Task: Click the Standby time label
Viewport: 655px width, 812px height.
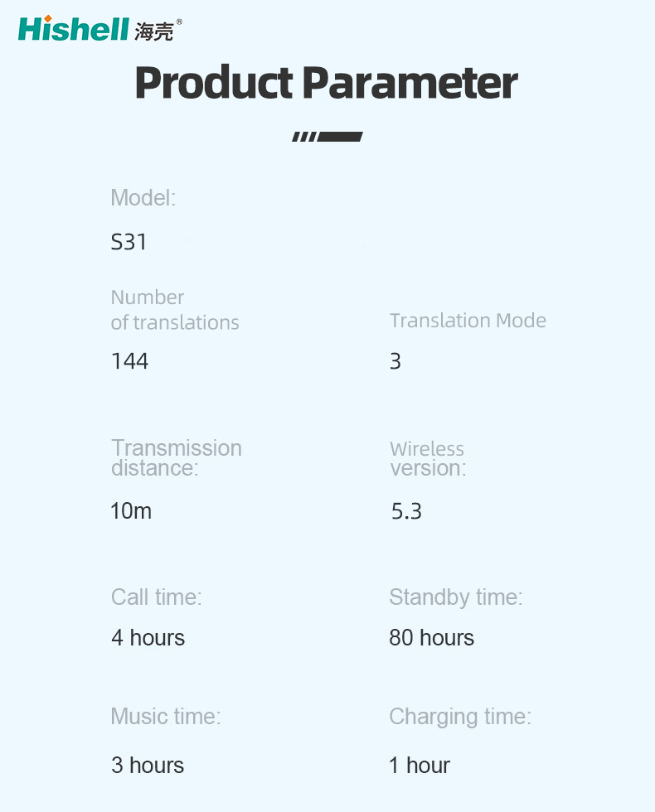Action: [x=456, y=597]
